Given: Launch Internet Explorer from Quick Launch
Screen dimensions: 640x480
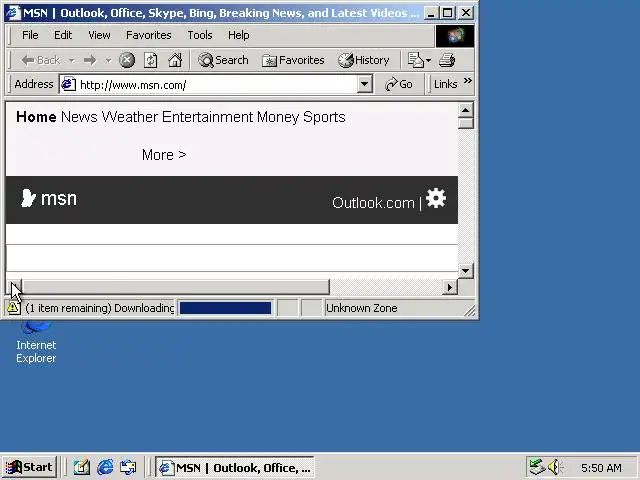Looking at the screenshot, I should 105,467.
